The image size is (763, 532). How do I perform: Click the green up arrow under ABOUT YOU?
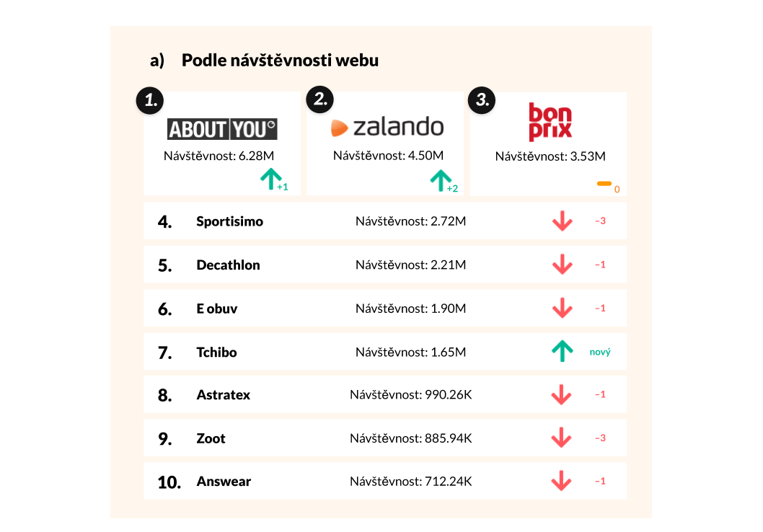[x=270, y=179]
